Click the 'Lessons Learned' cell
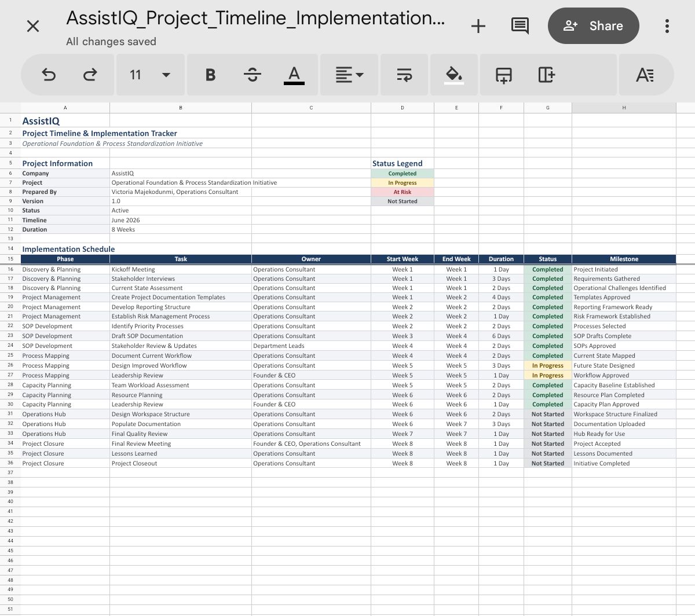Image resolution: width=695 pixels, height=616 pixels. (x=181, y=453)
